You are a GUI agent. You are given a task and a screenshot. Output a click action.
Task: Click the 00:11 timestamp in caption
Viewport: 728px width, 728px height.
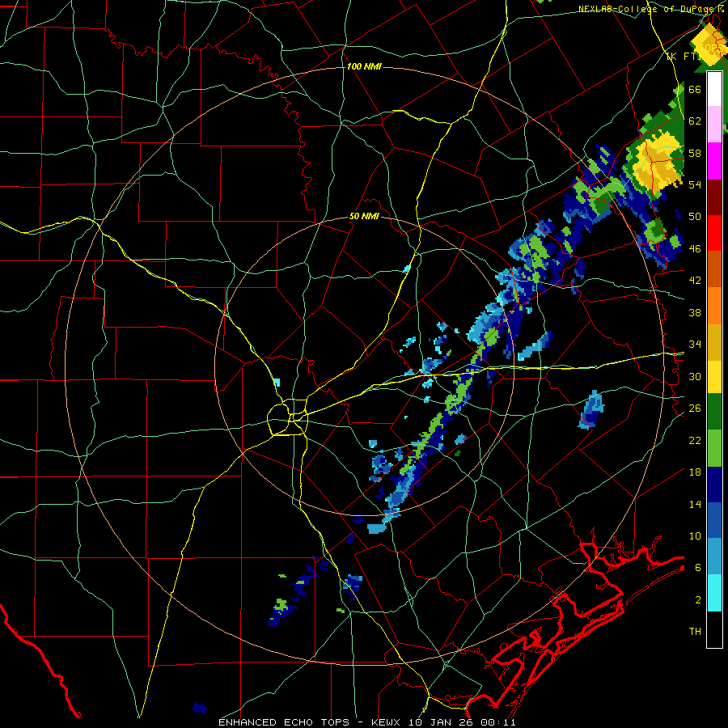[500, 722]
